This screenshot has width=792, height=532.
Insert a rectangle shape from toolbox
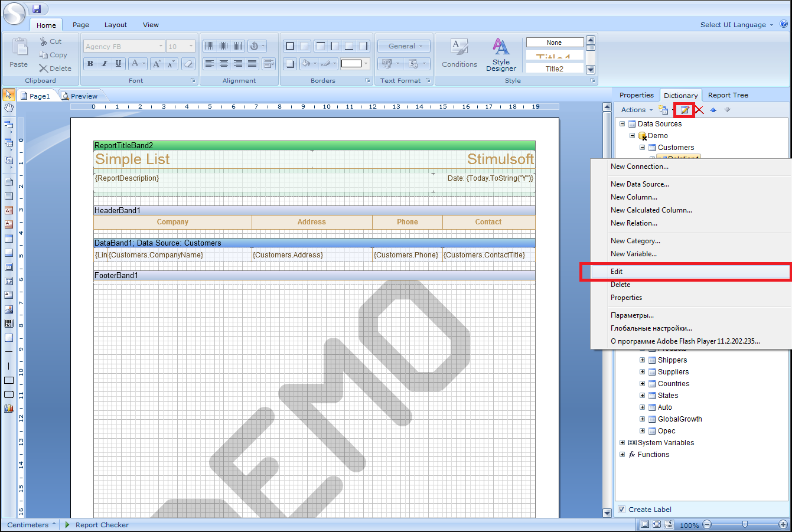click(9, 380)
